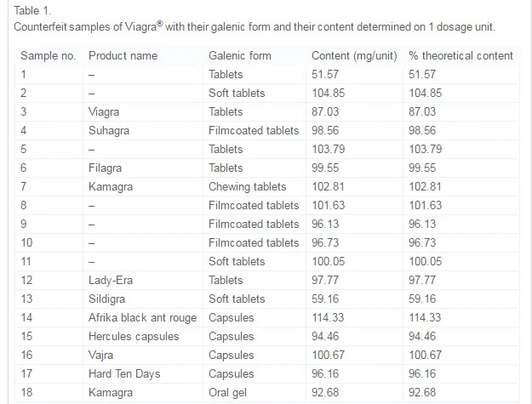This screenshot has height=404, width=532.
Task: Click the 'Sample no.' column header
Action: click(48, 55)
